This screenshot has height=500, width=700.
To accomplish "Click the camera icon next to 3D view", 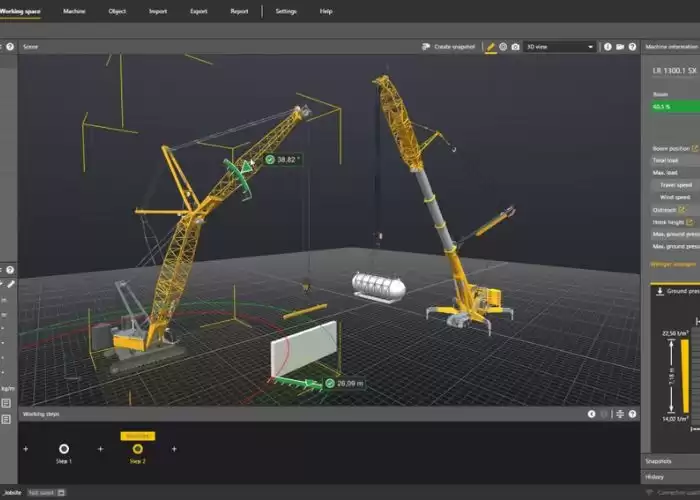I will pyautogui.click(x=516, y=47).
